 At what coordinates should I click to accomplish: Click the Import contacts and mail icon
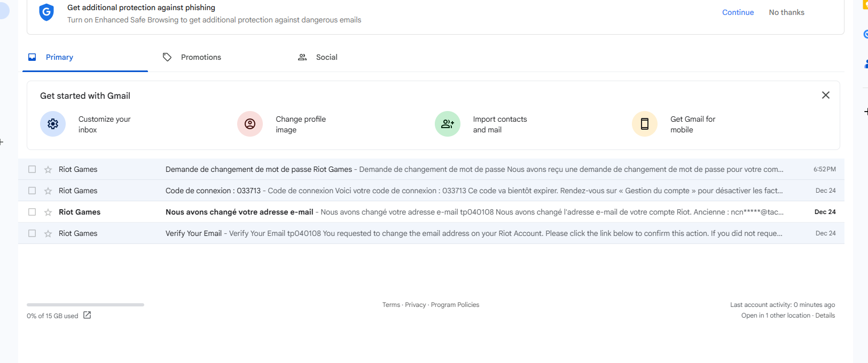point(448,124)
